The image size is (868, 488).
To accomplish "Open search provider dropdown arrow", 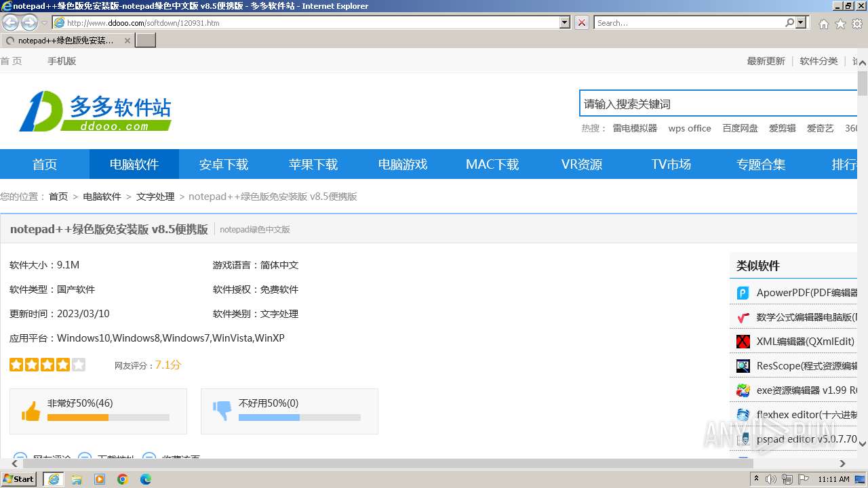I will click(802, 22).
